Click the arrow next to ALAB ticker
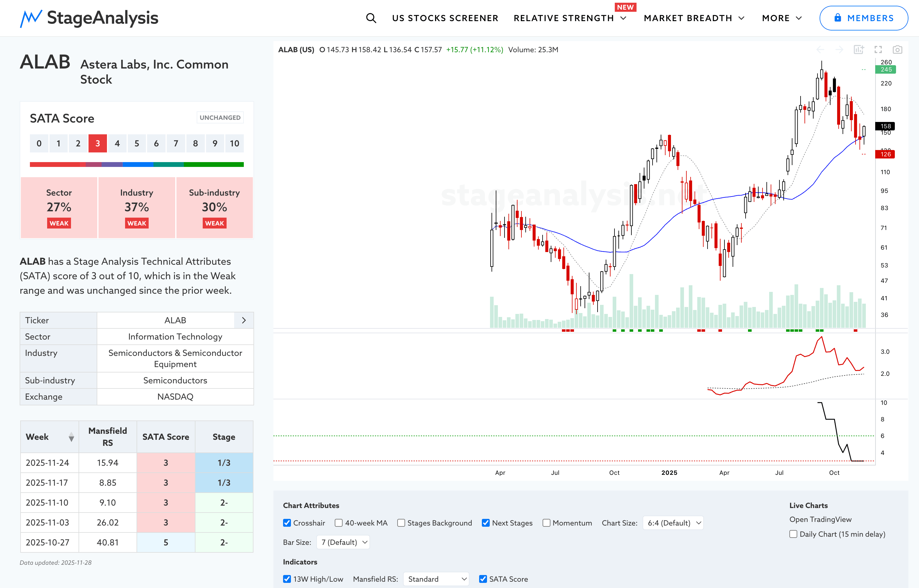919x588 pixels. 244,320
